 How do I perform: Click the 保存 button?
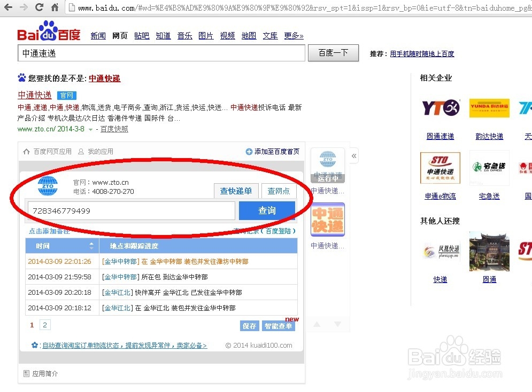pyautogui.click(x=249, y=326)
